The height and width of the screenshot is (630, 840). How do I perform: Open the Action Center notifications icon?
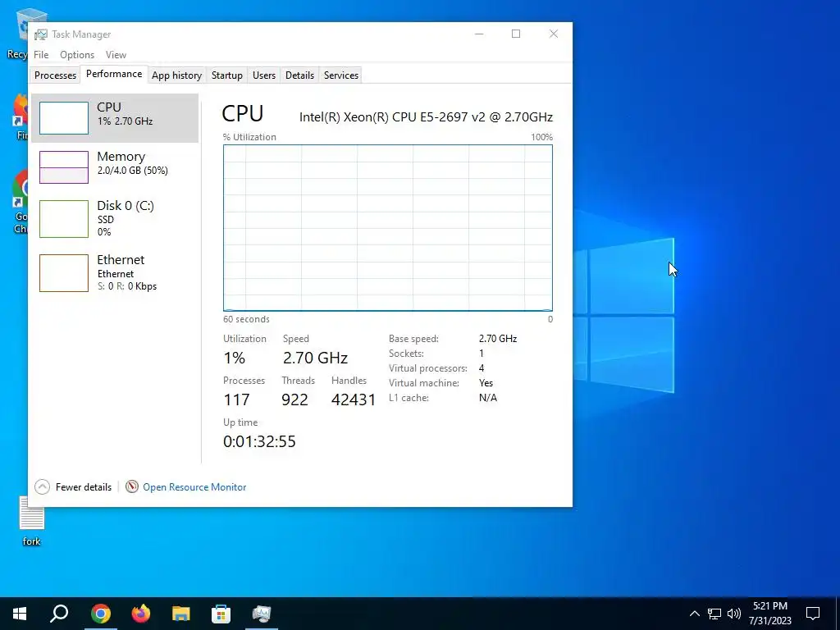tap(813, 614)
